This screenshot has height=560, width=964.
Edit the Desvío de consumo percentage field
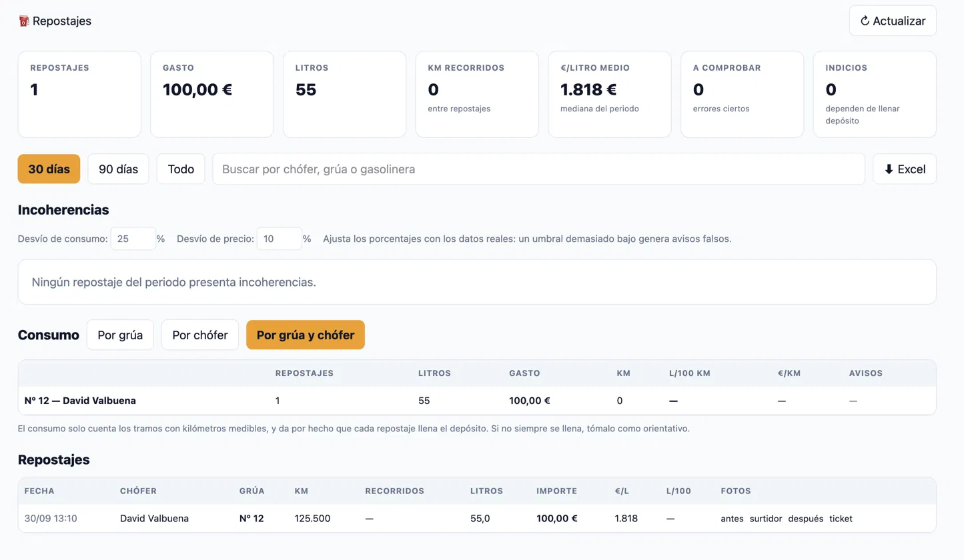pyautogui.click(x=133, y=239)
